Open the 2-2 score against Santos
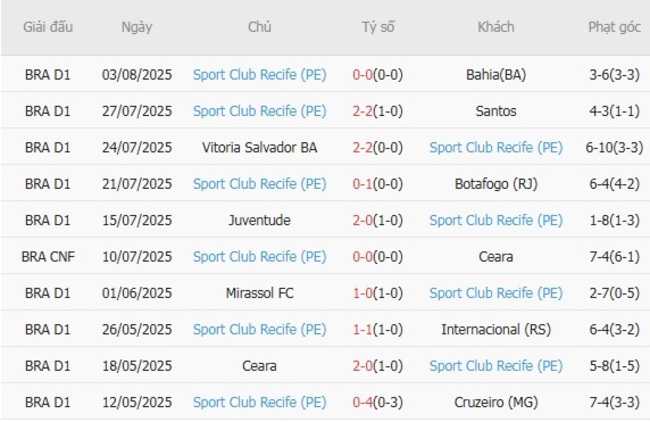Viewport: 650px width, 422px height. [x=378, y=110]
